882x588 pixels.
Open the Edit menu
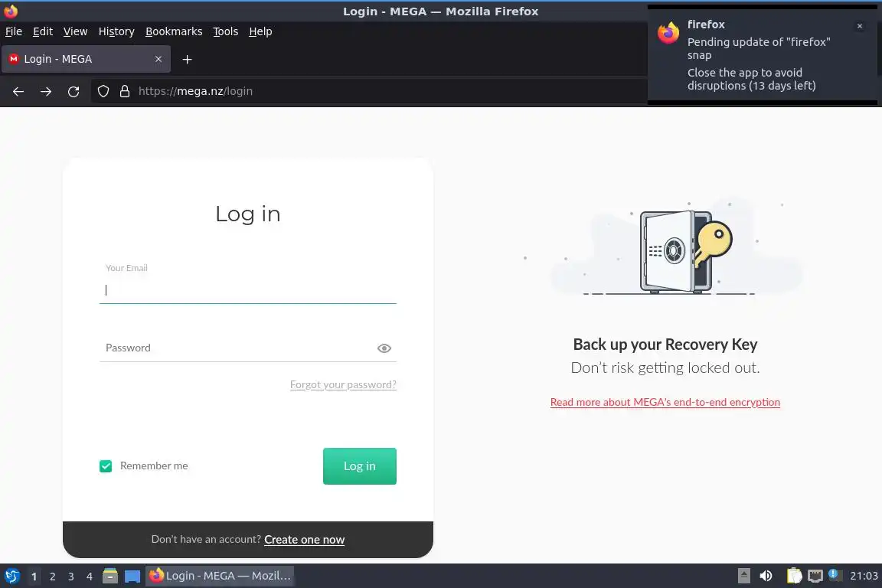click(43, 31)
